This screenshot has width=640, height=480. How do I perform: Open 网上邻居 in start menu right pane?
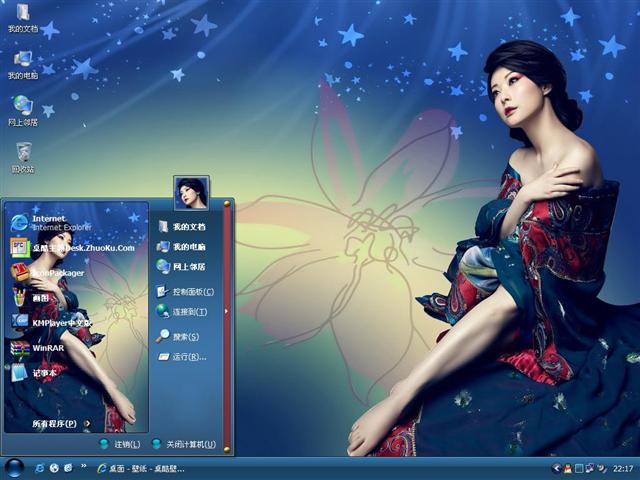[182, 267]
